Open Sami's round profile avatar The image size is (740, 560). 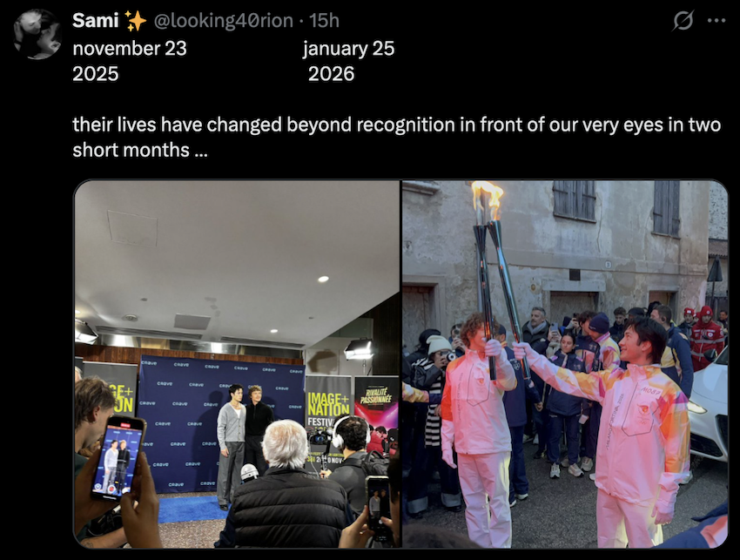pos(37,35)
